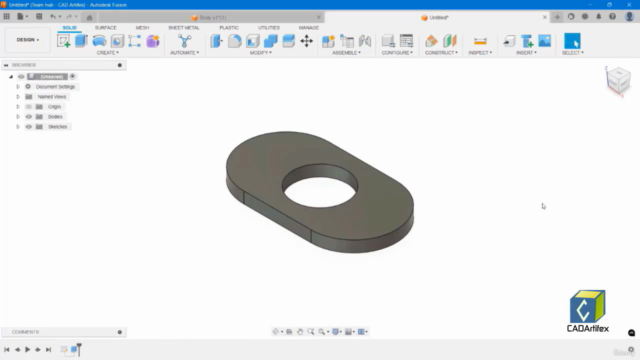
Task: Select the Press Pull tool
Action: [217, 41]
